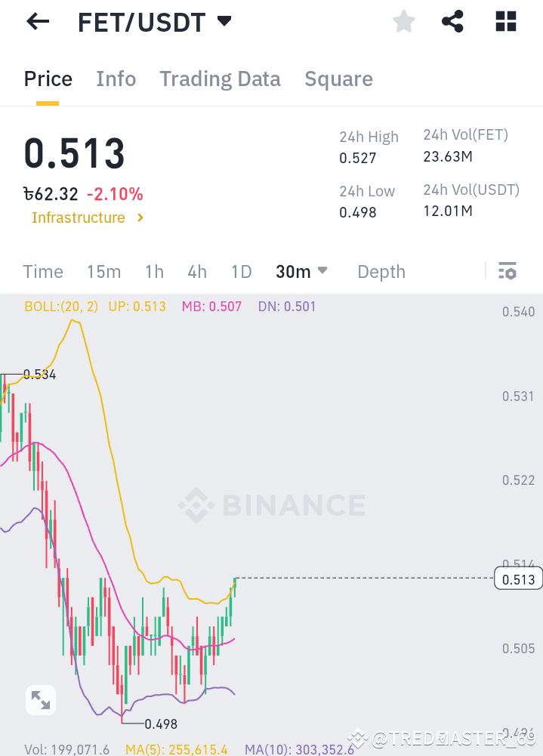Switch to the Square tab
This screenshot has height=756, width=543.
pyautogui.click(x=338, y=79)
